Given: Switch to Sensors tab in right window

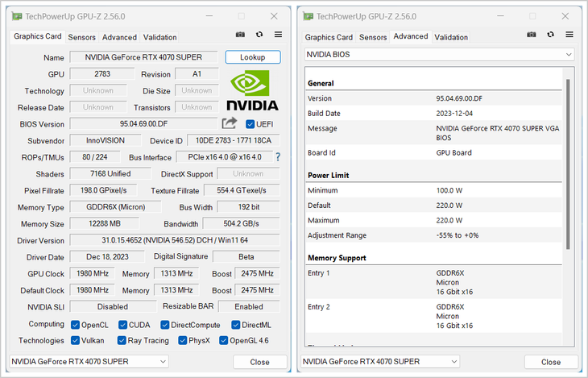Looking at the screenshot, I should pyautogui.click(x=373, y=37).
